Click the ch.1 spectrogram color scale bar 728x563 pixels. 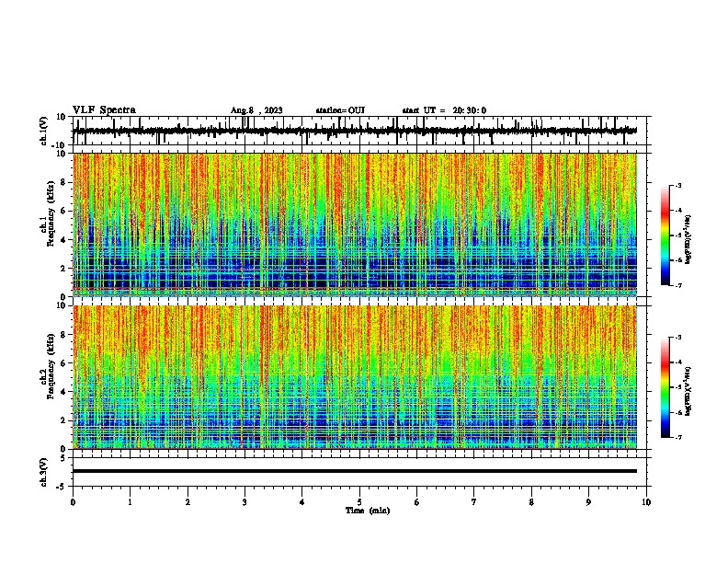tap(665, 236)
